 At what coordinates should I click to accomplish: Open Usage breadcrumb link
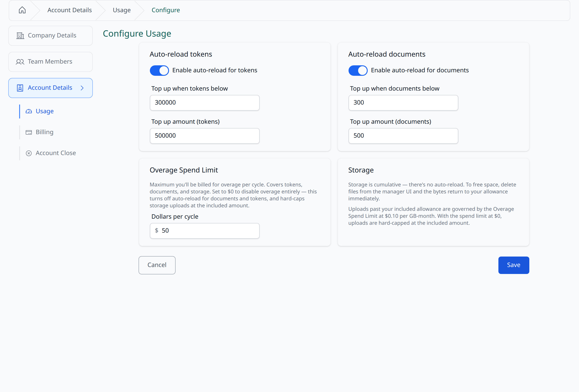point(122,10)
